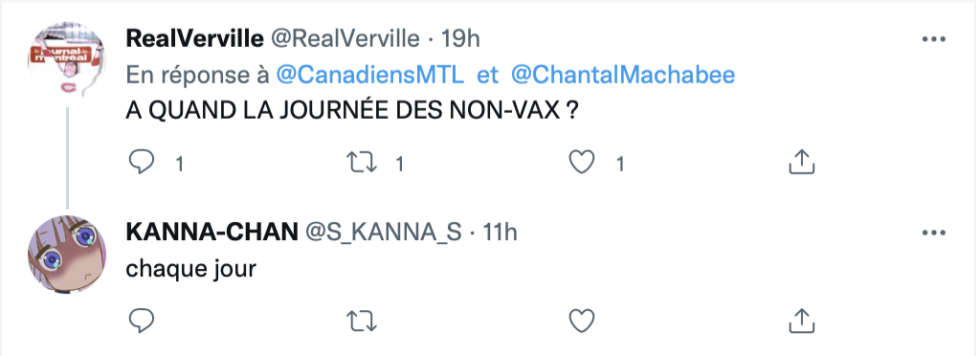The width and height of the screenshot is (980, 356).
Task: Reply to KANNA-CHAN's 'chaque jour' tweet
Action: pos(142,321)
